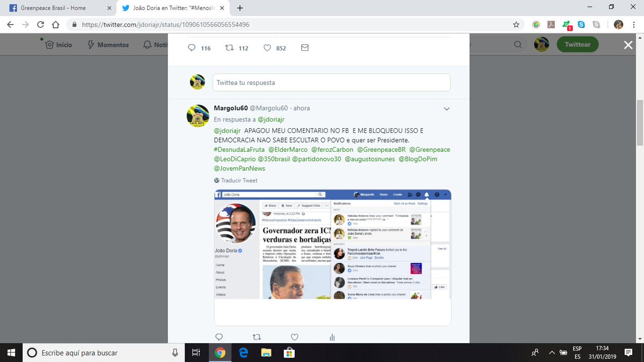Click the @partidonovo30 mention
Screen dimensions: 644x362
317,159
